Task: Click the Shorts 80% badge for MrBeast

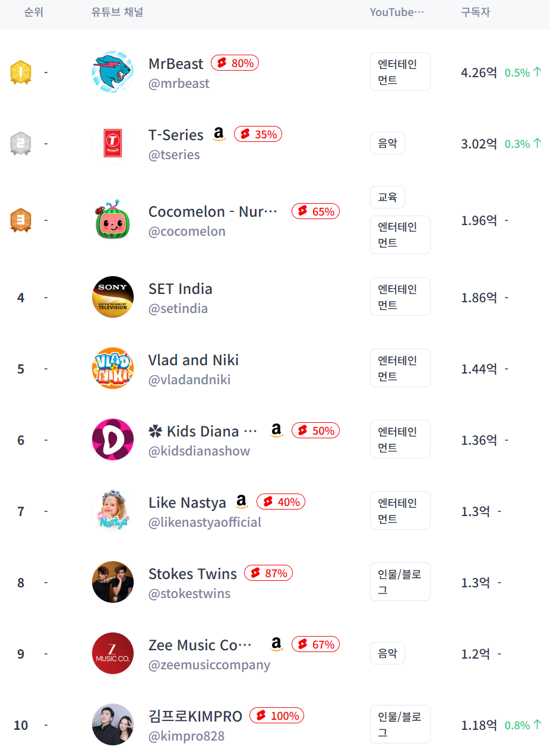Action: point(235,63)
